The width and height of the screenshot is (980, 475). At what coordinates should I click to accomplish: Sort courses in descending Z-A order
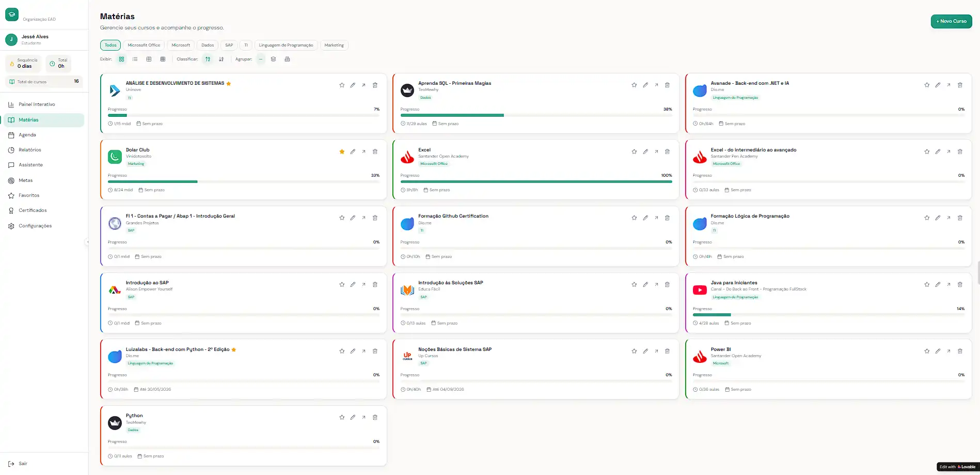tap(221, 59)
